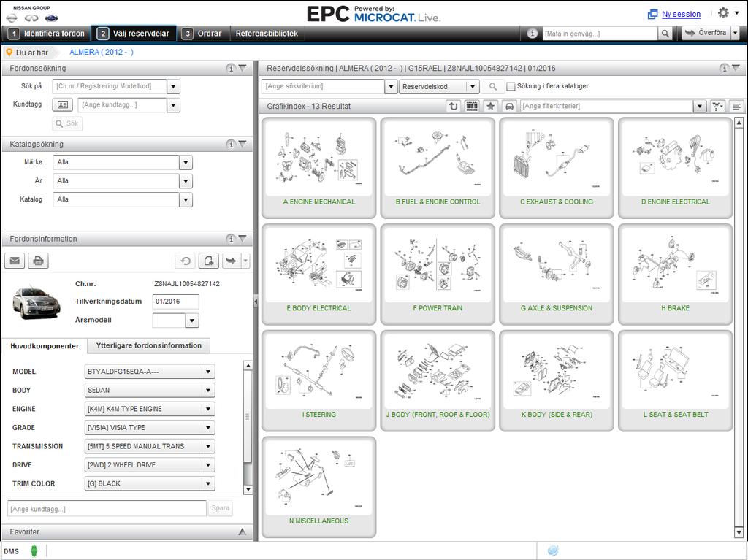Open the settings gear menu
748x560 pixels.
[x=723, y=13]
